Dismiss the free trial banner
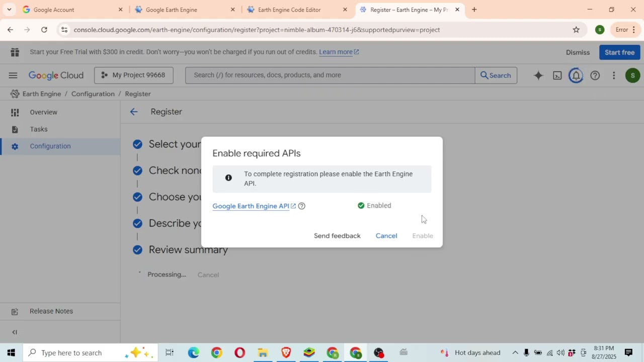 pos(578,52)
